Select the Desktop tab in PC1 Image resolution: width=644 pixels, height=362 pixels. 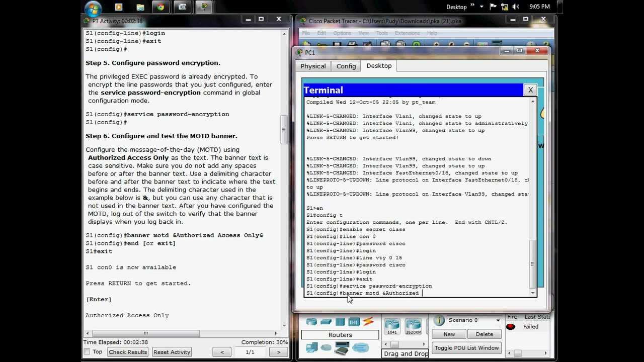click(x=379, y=66)
